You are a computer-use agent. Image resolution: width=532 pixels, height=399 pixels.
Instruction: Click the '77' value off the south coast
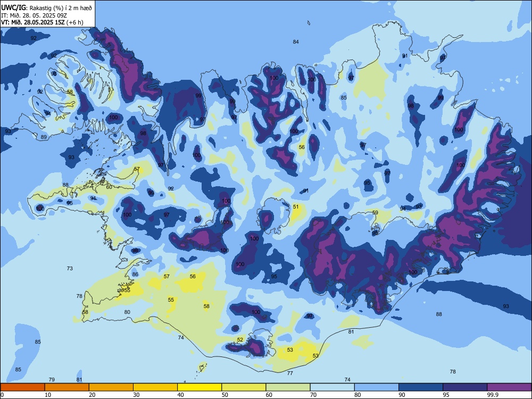click(290, 373)
